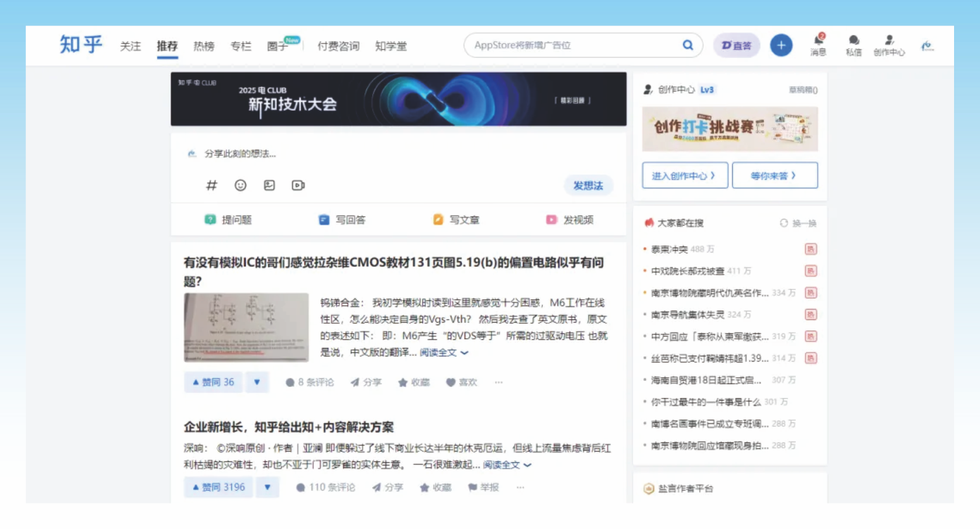The height and width of the screenshot is (529, 980).
Task: Switch to the 热榜 tab
Action: 204,46
